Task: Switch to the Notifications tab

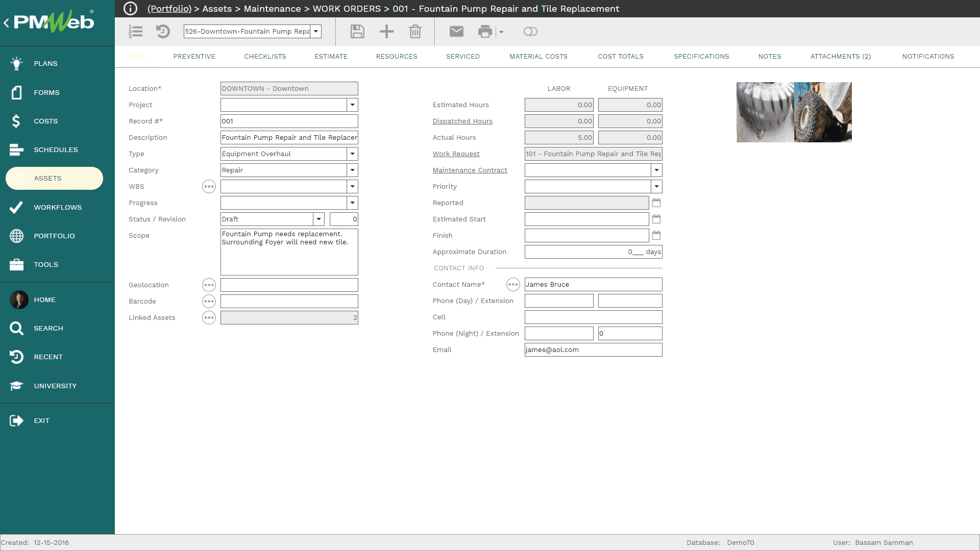Action: (x=928, y=57)
